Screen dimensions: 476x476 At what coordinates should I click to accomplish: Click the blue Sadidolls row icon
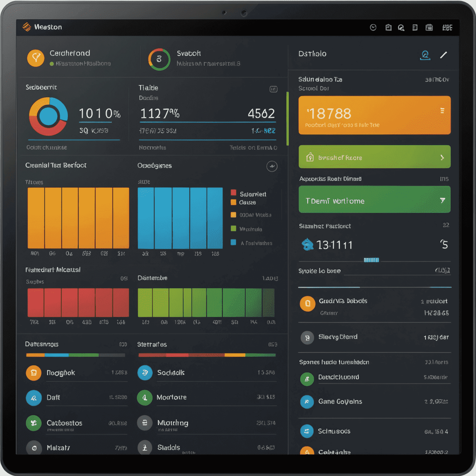(145, 373)
